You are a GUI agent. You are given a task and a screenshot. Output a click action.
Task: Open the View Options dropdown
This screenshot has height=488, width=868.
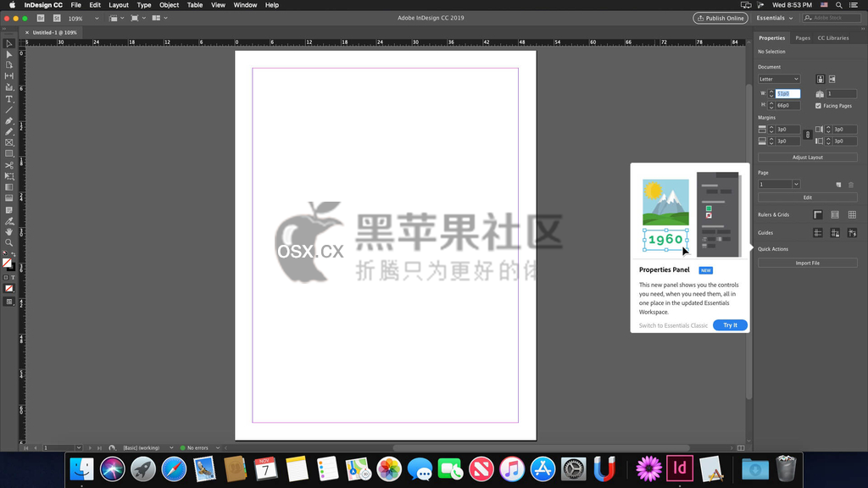tap(116, 19)
